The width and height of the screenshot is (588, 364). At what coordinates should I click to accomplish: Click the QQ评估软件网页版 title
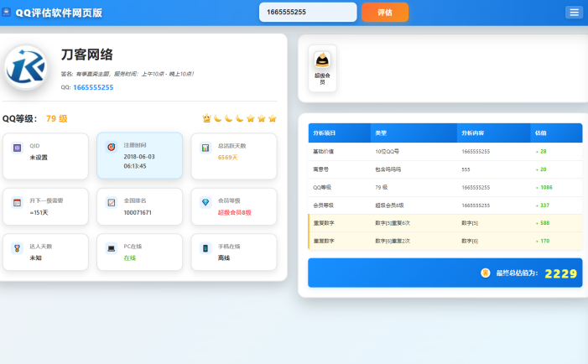tap(59, 13)
